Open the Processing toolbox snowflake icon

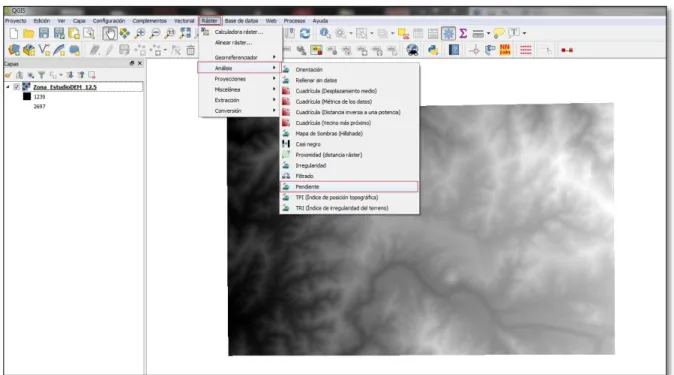448,33
